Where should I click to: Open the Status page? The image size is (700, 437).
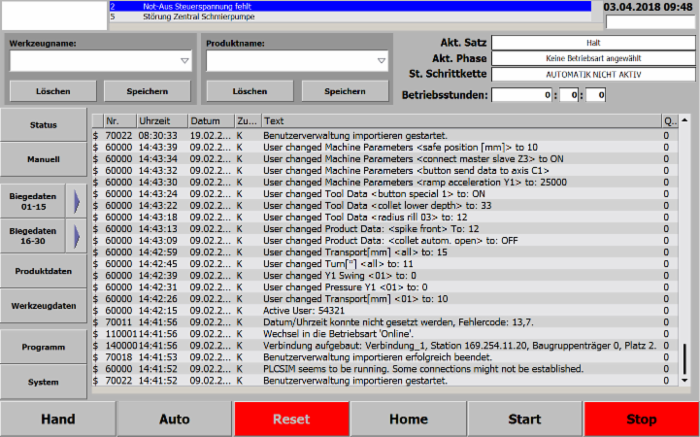tap(43, 125)
